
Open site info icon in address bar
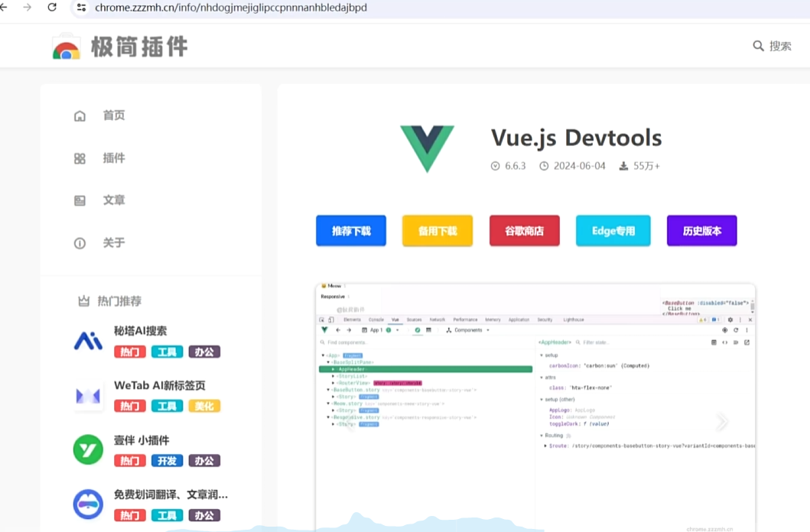tap(81, 7)
